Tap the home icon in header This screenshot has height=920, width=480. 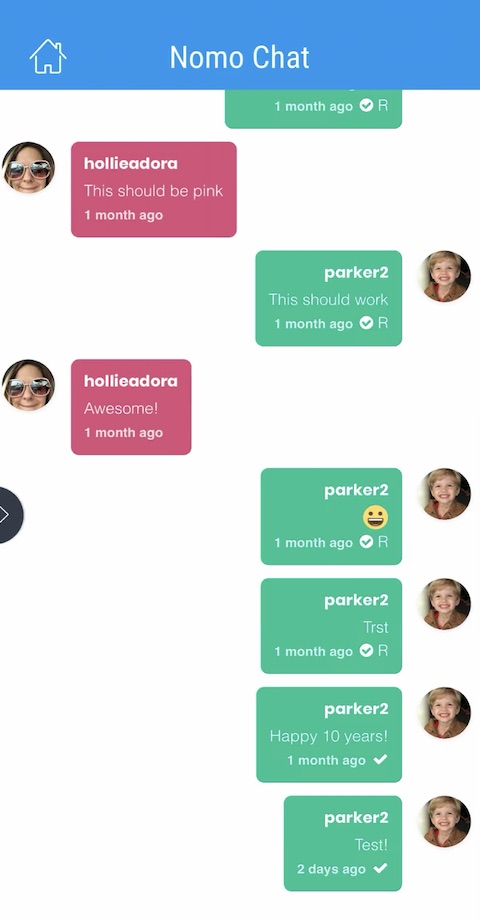tap(48, 57)
